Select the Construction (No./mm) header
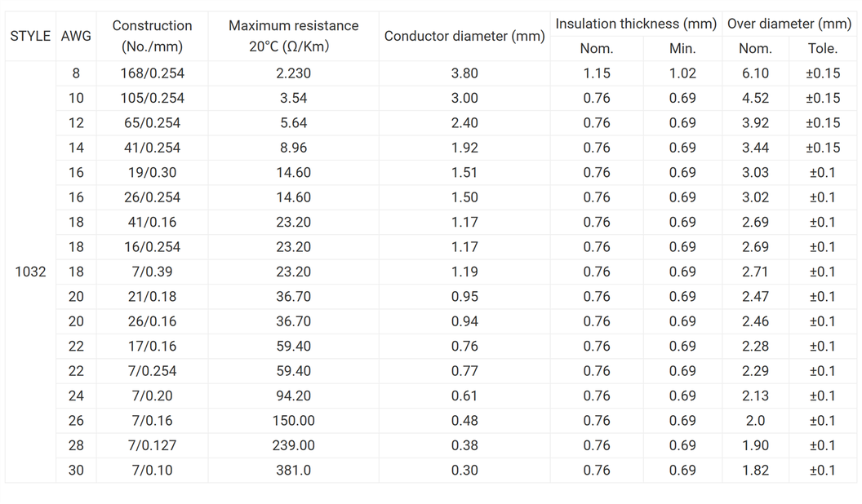 click(152, 37)
